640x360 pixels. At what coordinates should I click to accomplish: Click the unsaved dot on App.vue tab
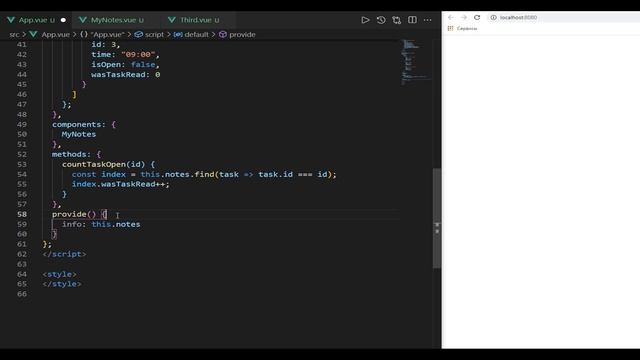pyautogui.click(x=63, y=20)
